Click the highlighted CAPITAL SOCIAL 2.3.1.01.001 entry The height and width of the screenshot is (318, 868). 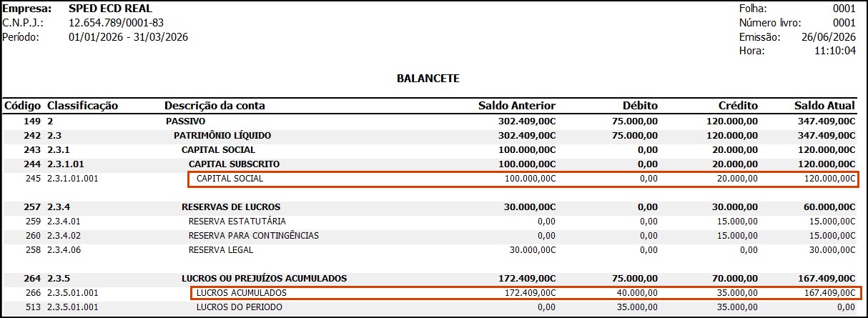click(523, 179)
